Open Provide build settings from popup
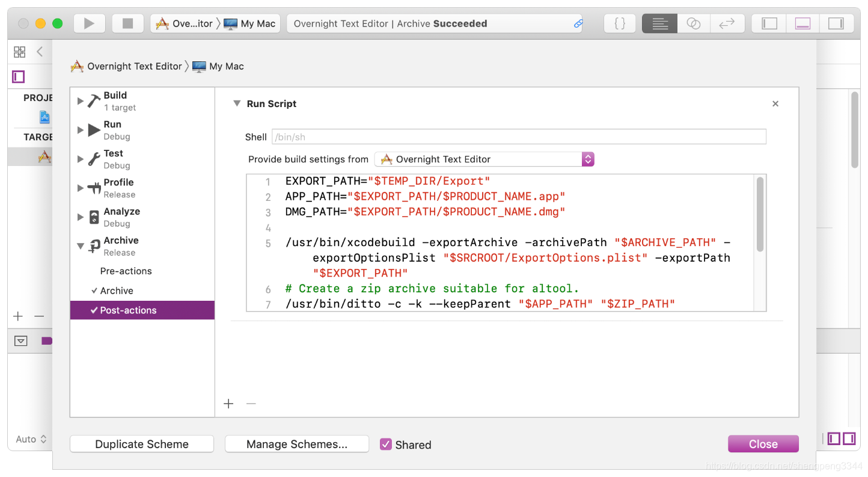 [484, 159]
